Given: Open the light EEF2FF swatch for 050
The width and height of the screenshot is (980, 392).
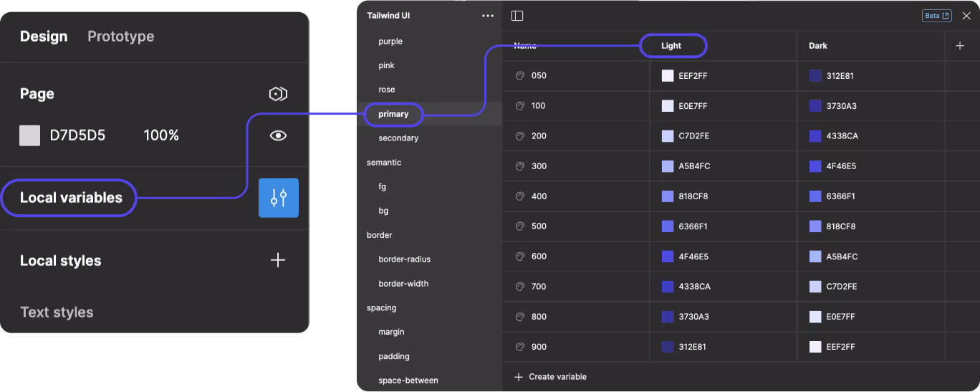Looking at the screenshot, I should click(668, 76).
